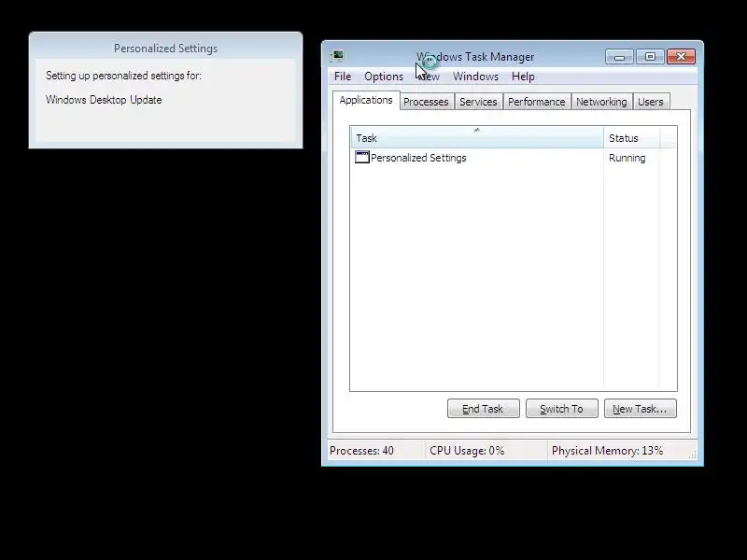This screenshot has height=560, width=747.
Task: Click the Switch To button
Action: point(562,409)
